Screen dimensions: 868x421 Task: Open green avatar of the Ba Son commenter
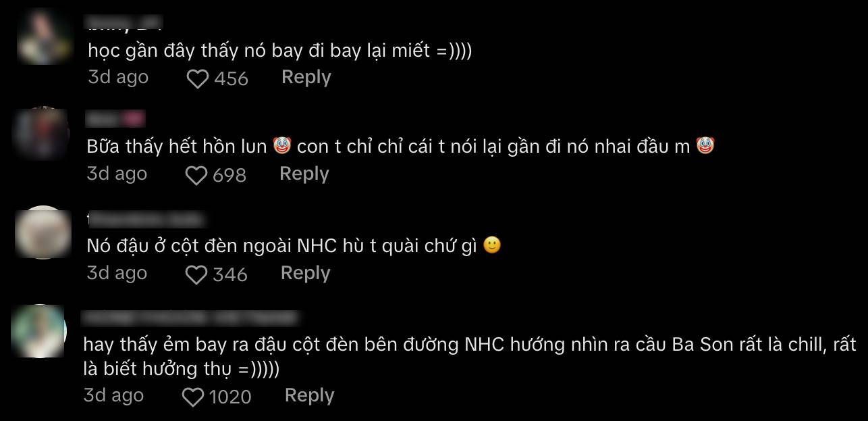tap(40, 332)
